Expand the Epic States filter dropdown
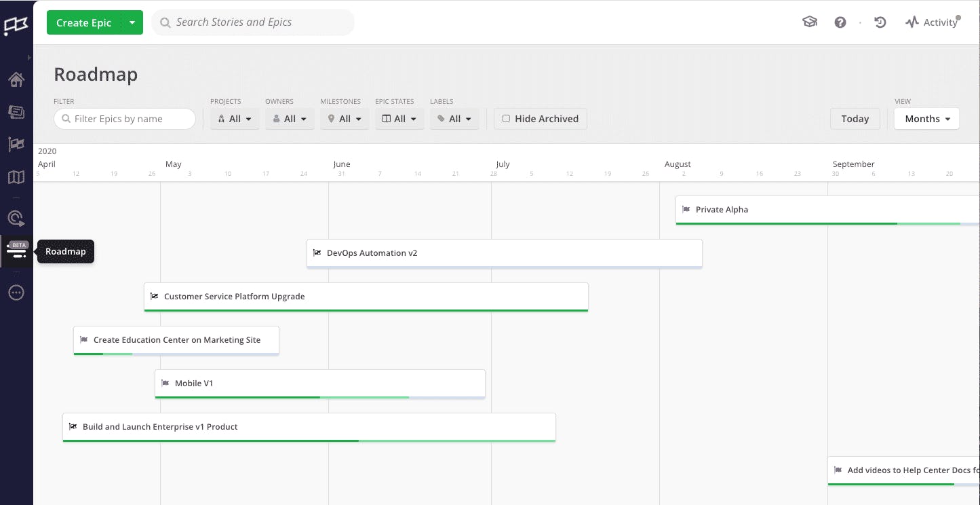Screen dimensions: 980x505 (399, 119)
